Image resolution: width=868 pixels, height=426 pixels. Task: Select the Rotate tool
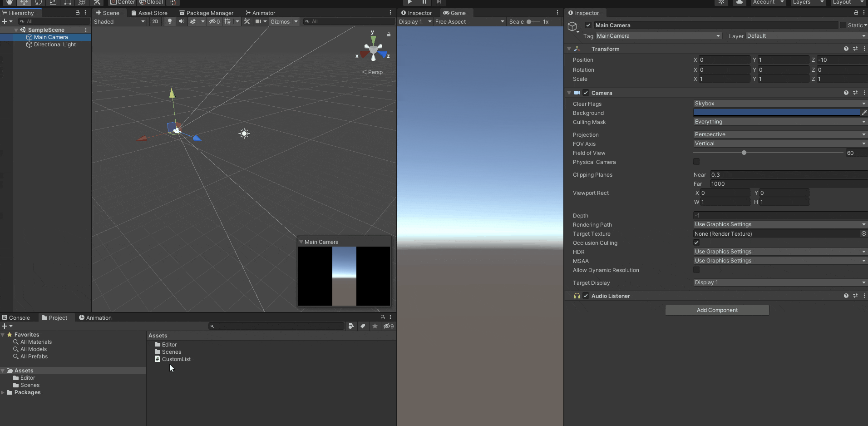39,2
